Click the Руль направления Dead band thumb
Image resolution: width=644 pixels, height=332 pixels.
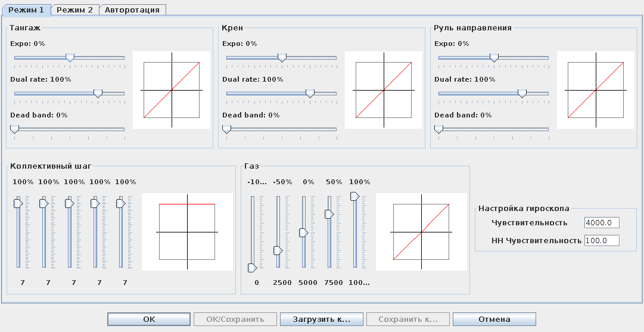[439, 129]
